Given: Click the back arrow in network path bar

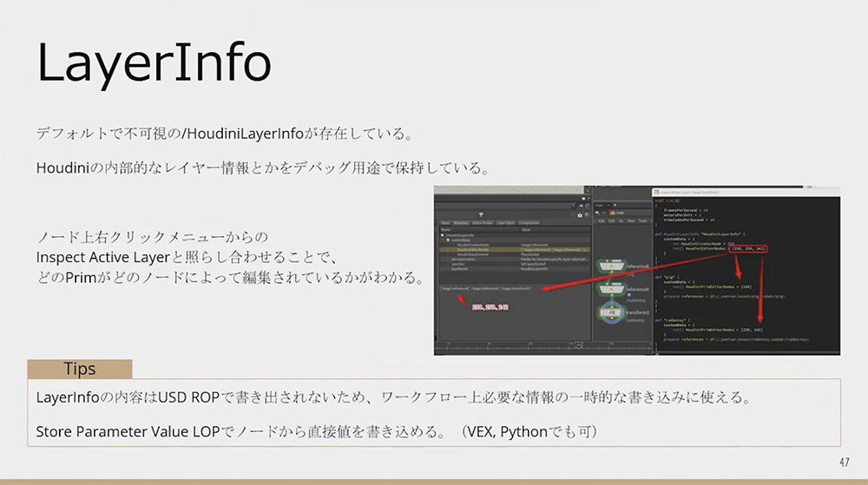Looking at the screenshot, I should pos(597,213).
